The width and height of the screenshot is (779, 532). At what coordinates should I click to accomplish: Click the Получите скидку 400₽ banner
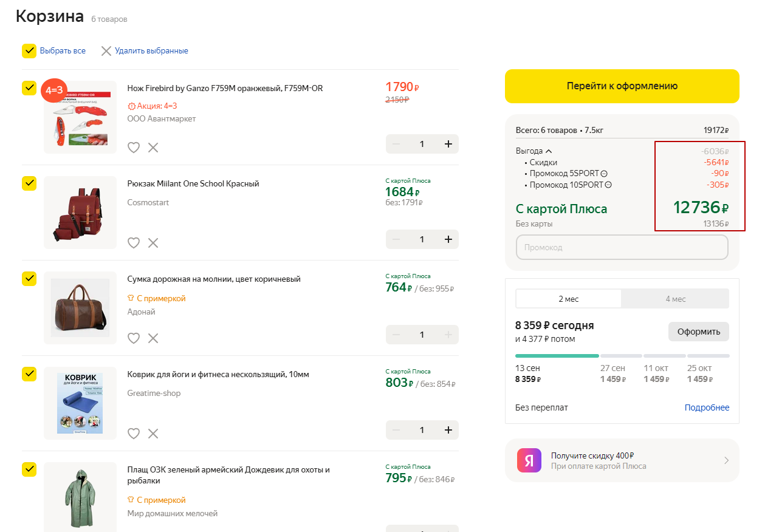(x=622, y=460)
